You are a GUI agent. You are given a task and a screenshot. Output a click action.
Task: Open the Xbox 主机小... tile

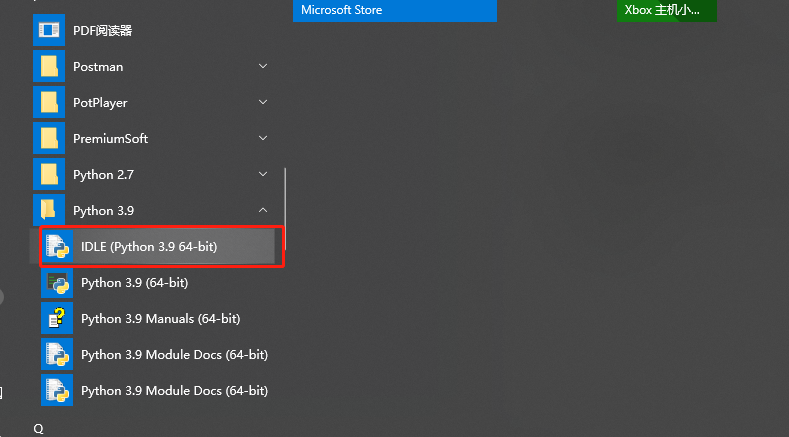(667, 11)
